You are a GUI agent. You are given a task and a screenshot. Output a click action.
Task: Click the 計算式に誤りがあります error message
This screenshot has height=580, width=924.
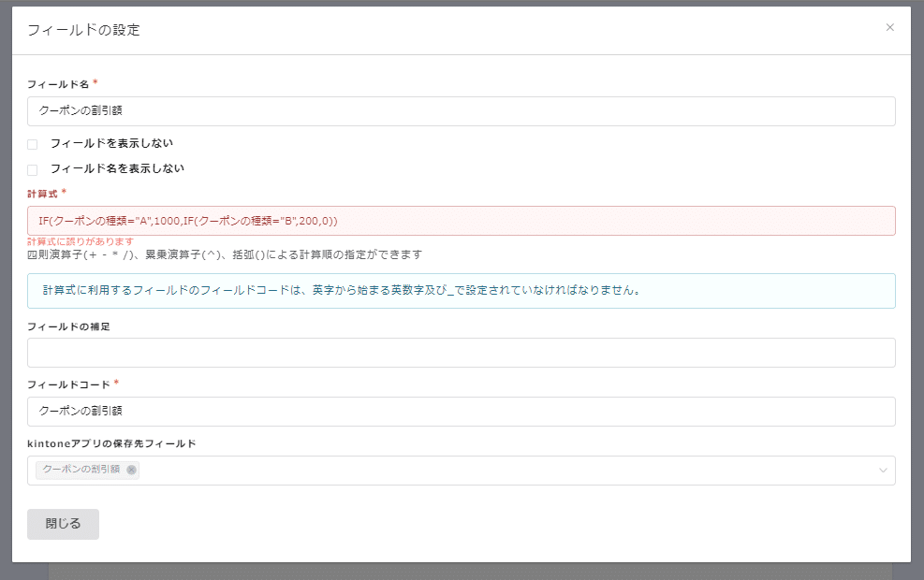81,241
